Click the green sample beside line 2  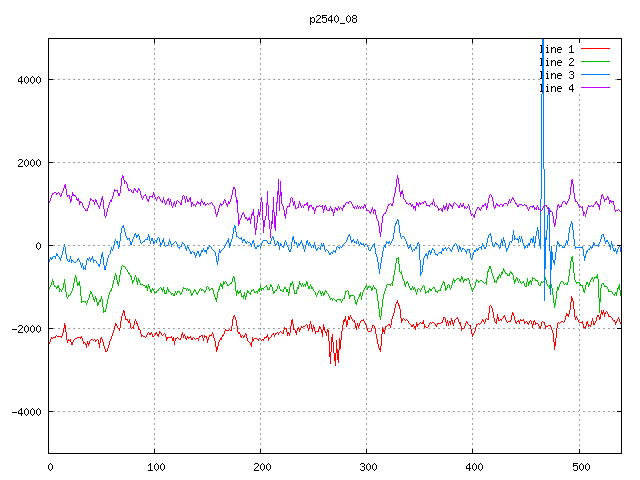tap(595, 62)
